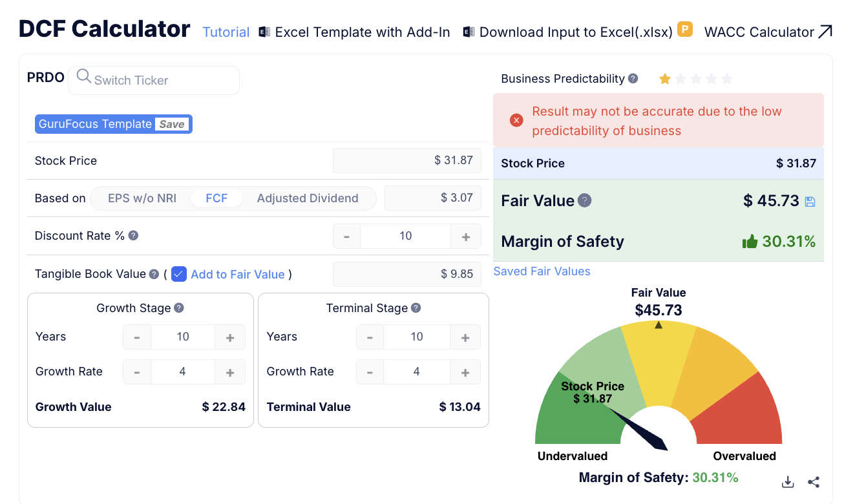Select the FCF basis tab

tap(216, 198)
